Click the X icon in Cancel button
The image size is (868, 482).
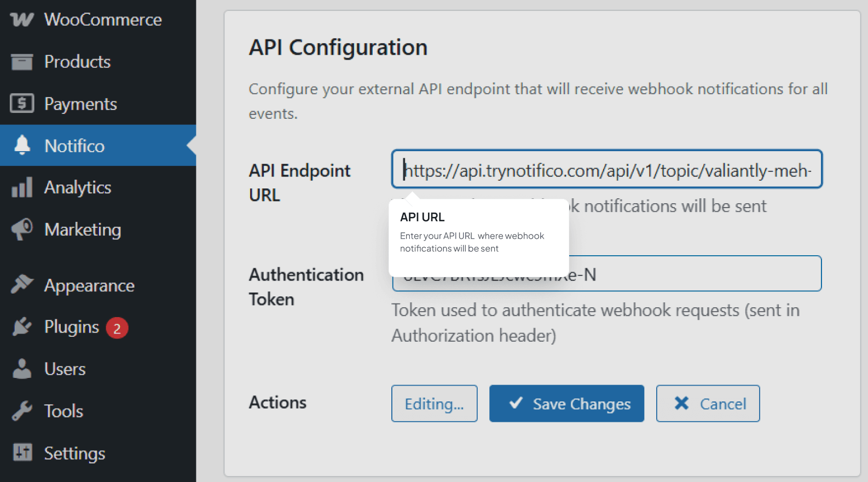tap(681, 403)
